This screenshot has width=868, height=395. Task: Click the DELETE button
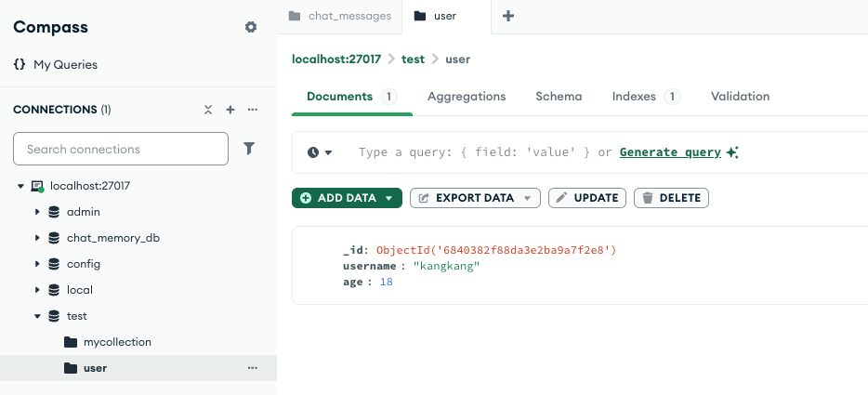671,198
